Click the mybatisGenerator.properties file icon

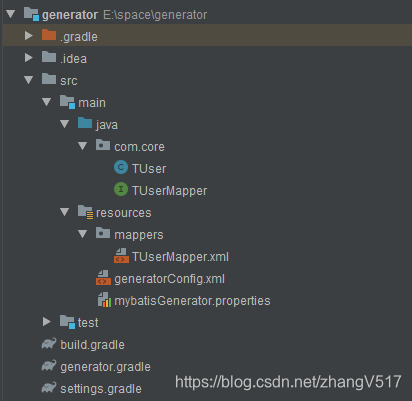104,300
